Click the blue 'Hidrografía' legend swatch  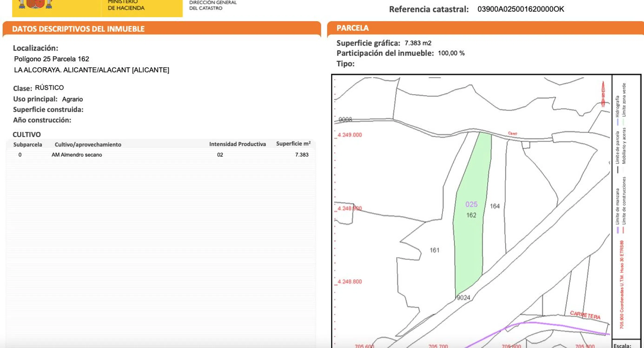pyautogui.click(x=617, y=122)
